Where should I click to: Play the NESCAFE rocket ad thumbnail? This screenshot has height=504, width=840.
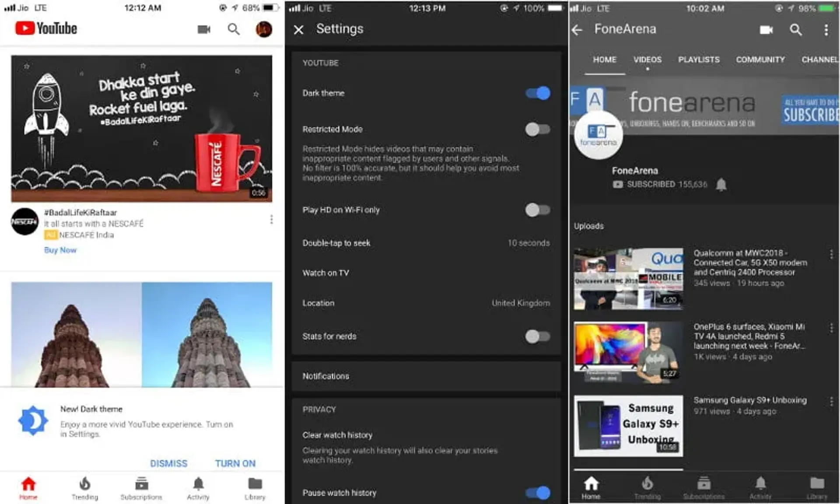pyautogui.click(x=141, y=129)
